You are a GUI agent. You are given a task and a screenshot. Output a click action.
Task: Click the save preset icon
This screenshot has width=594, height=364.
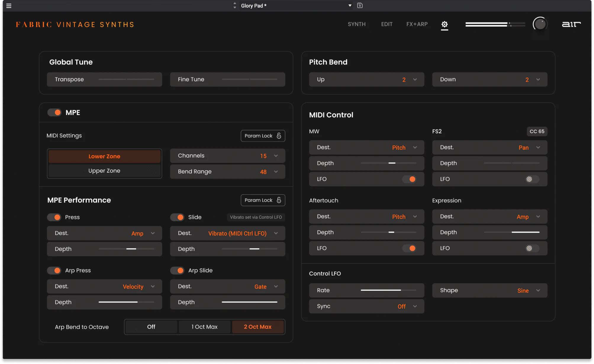pos(360,5)
